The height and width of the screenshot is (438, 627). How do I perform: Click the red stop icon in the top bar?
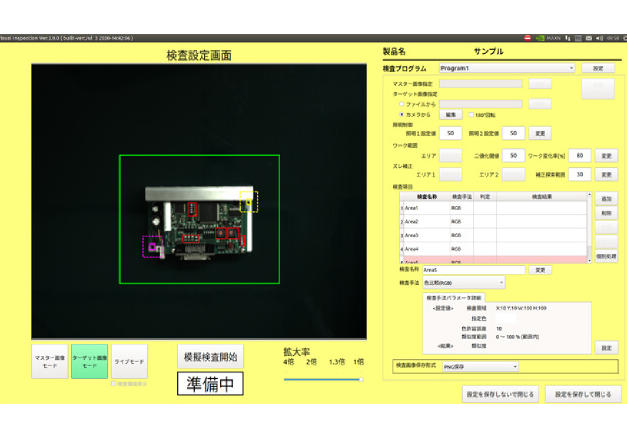click(528, 38)
